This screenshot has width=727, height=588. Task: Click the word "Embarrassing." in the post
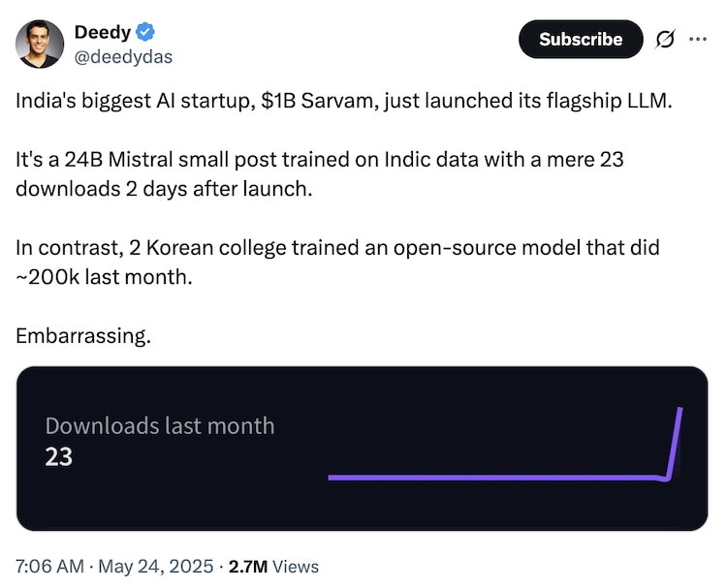coord(83,336)
